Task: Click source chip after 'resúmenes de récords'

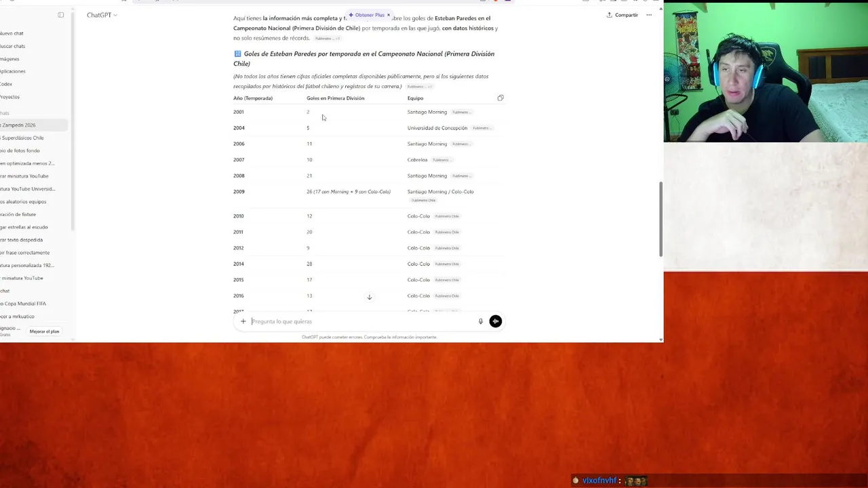Action: tap(328, 39)
